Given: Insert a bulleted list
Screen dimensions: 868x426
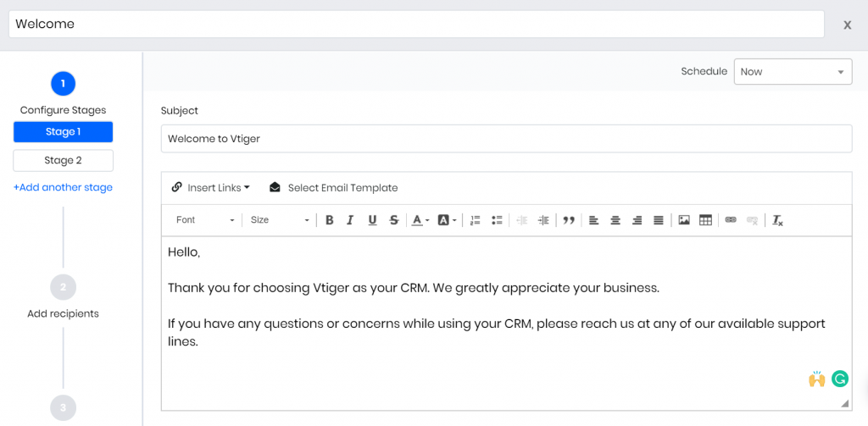Looking at the screenshot, I should tap(497, 220).
